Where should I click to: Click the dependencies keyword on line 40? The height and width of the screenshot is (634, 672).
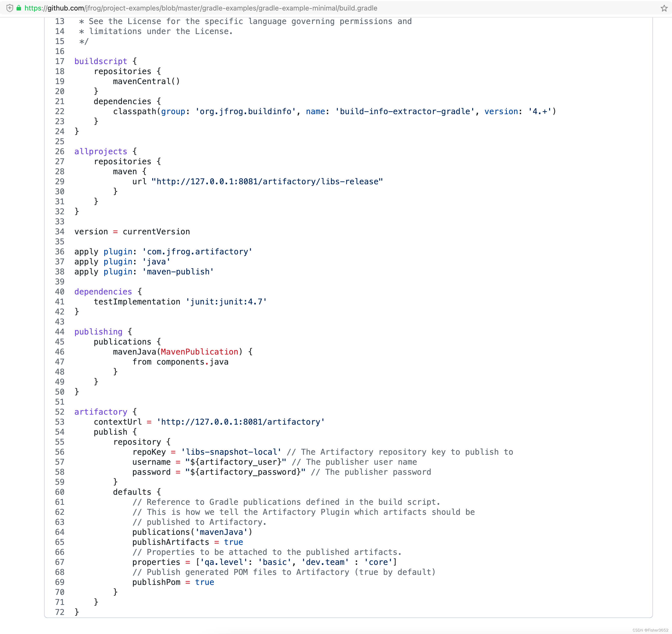pyautogui.click(x=103, y=291)
